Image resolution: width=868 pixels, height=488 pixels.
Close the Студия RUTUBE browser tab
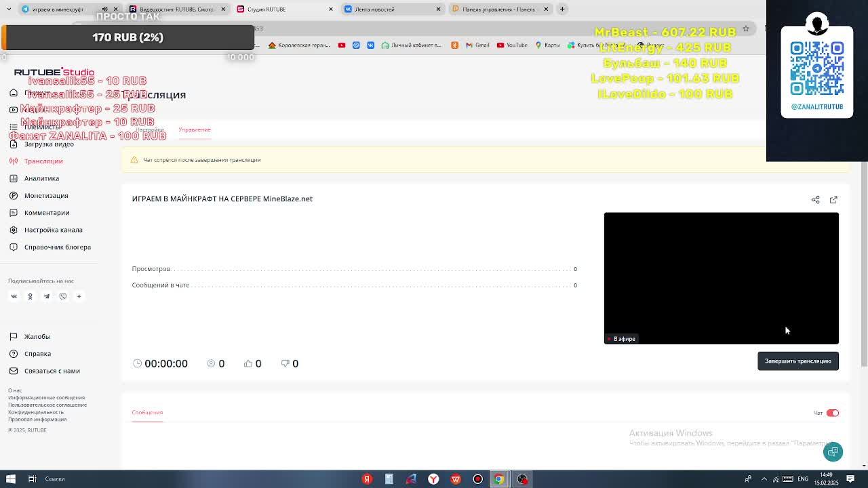(330, 9)
